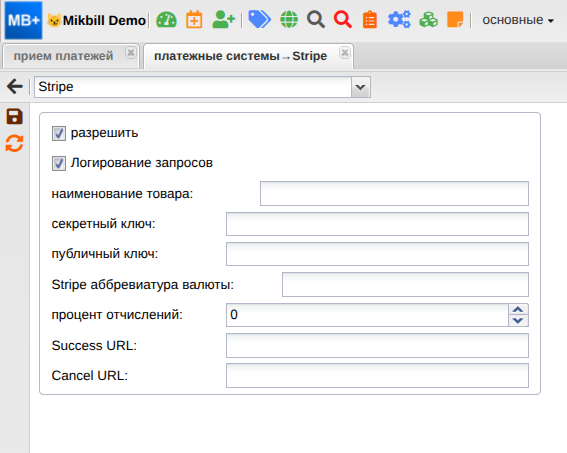Click the green globe icon
This screenshot has height=453, width=567.
tap(289, 20)
